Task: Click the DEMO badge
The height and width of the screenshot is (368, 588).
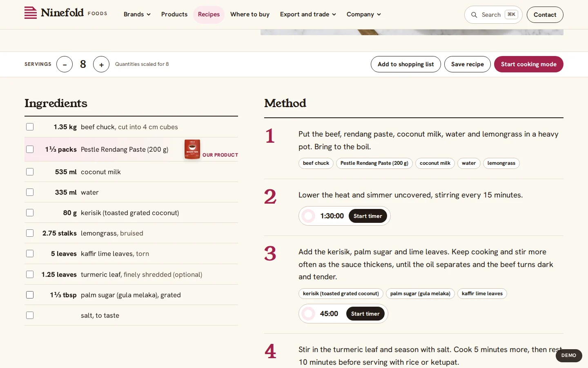Action: [569, 355]
